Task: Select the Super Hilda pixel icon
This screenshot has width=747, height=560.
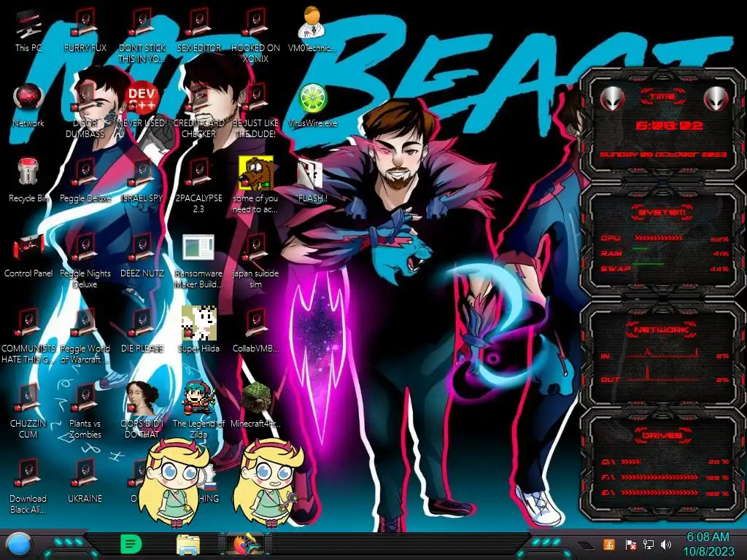Action: click(198, 330)
